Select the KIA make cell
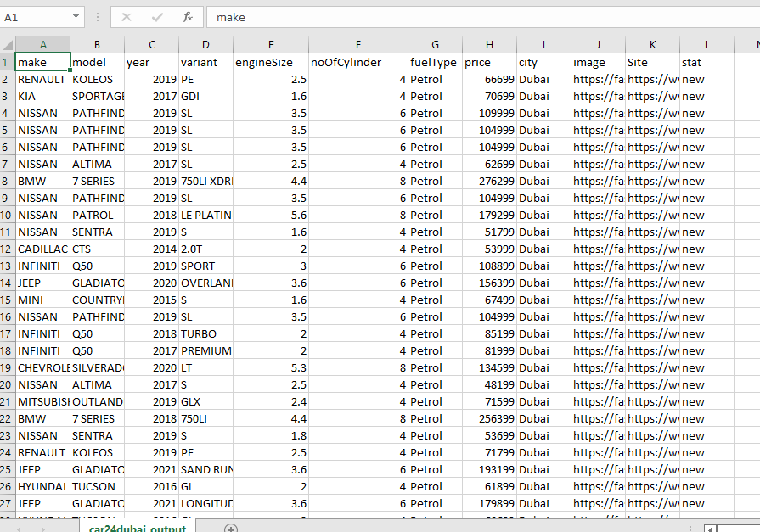Image resolution: width=760 pixels, height=532 pixels. (43, 97)
